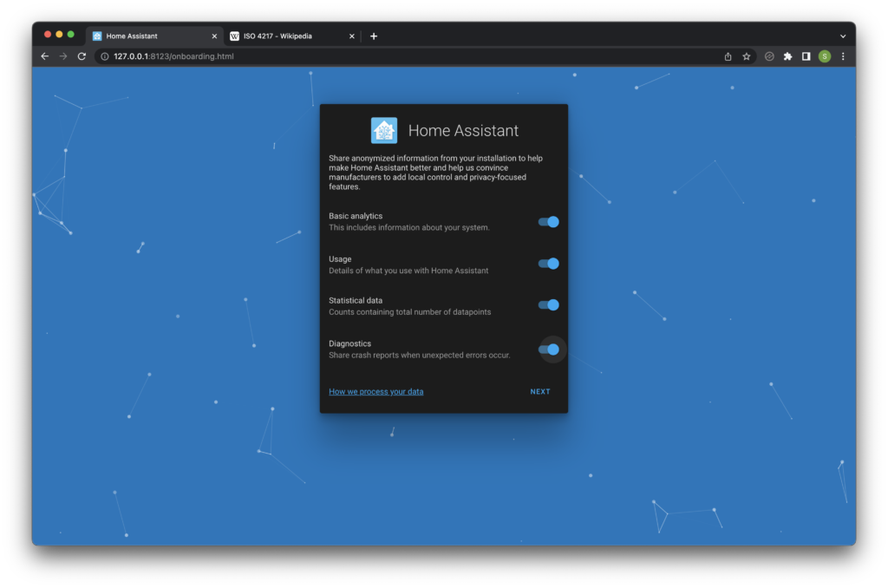888x588 pixels.
Task: Switch off Statistical data sharing
Action: pos(548,304)
